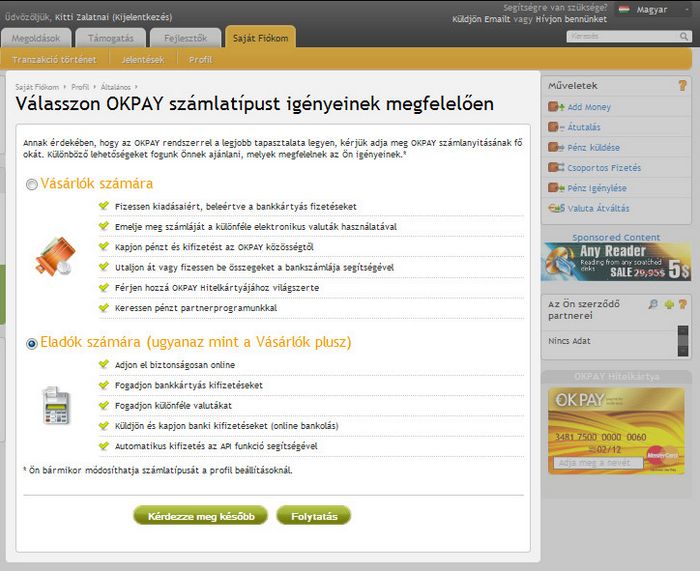Click the Kijelentkezés logout link

[x=142, y=17]
